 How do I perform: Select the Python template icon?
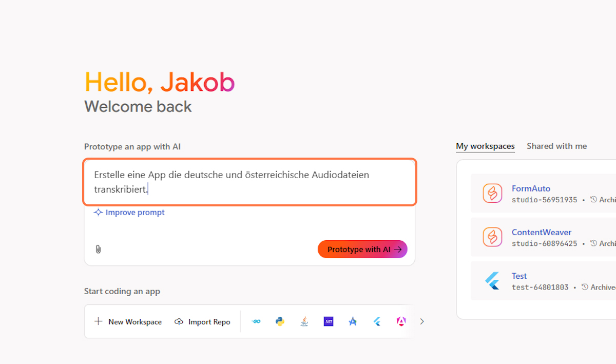280,321
